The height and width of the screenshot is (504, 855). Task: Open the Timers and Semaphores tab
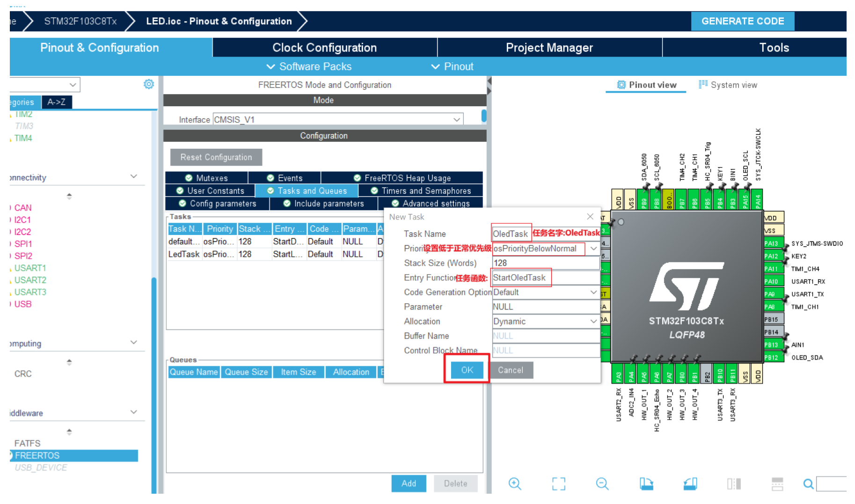420,190
